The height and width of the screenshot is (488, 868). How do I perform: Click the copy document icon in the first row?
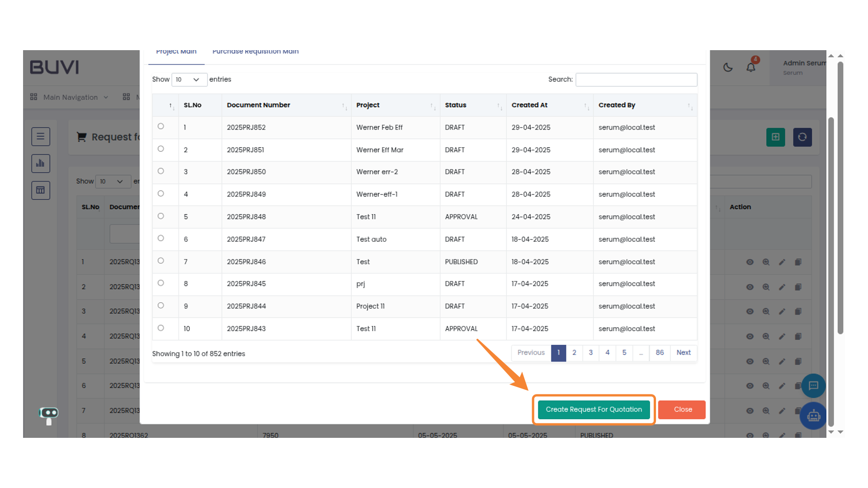[798, 262]
